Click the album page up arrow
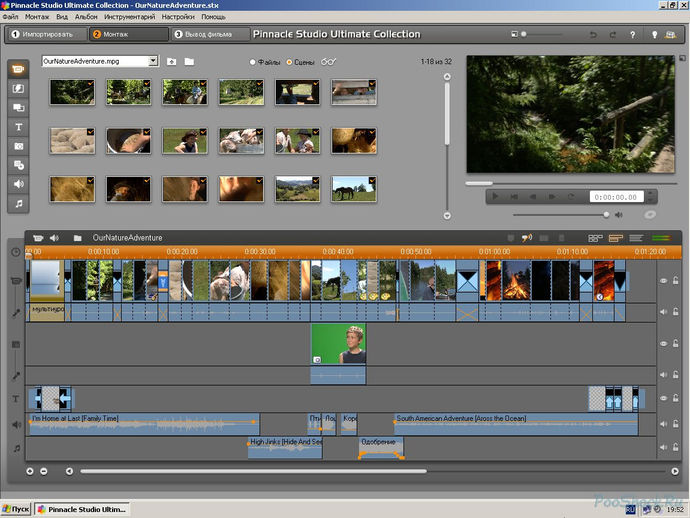The width and height of the screenshot is (690, 518). [447, 77]
